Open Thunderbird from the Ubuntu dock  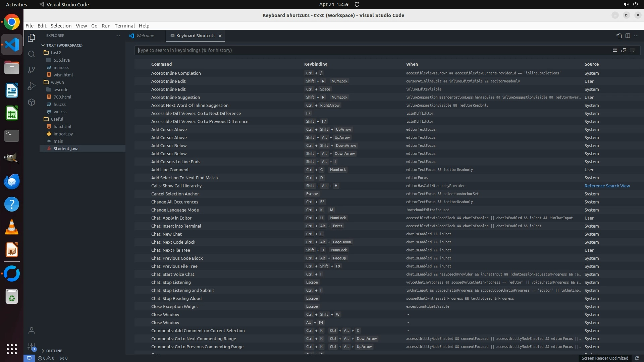tap(12, 181)
